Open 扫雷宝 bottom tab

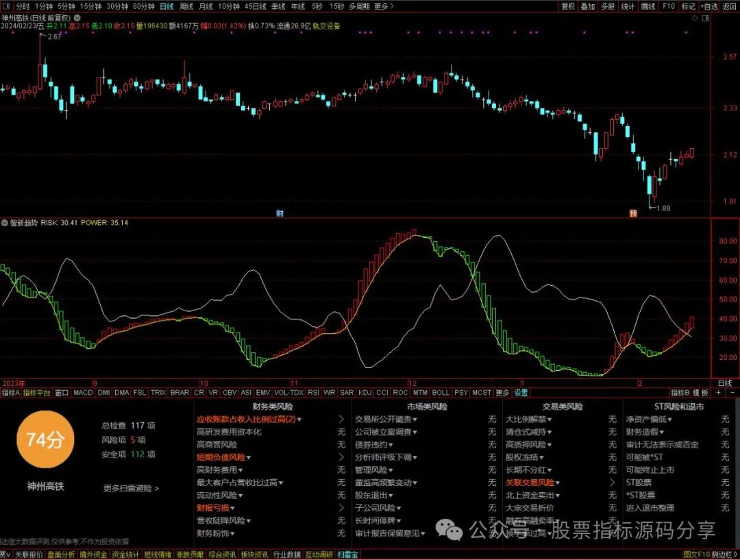(348, 555)
